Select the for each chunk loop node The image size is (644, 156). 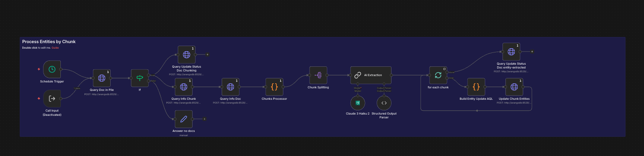pos(438,75)
